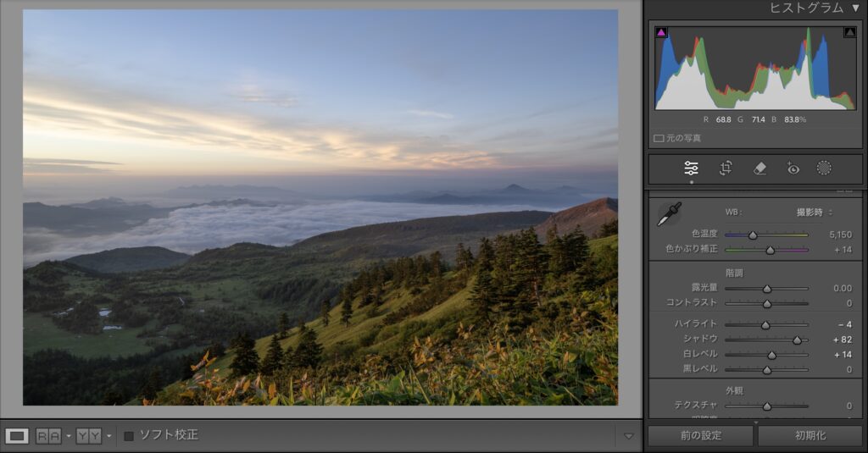Select the loupe single view icon
This screenshot has width=868, height=453.
coord(17,436)
